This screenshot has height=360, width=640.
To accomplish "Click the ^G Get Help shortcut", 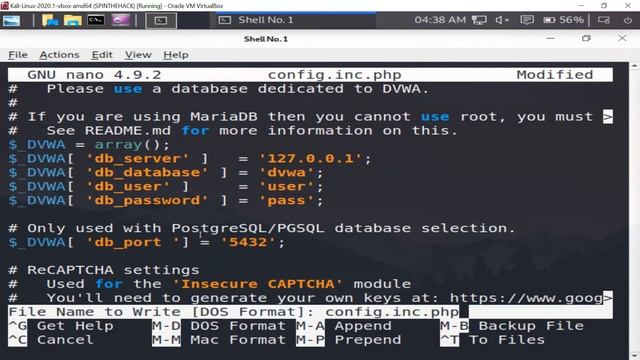I will click(x=61, y=326).
